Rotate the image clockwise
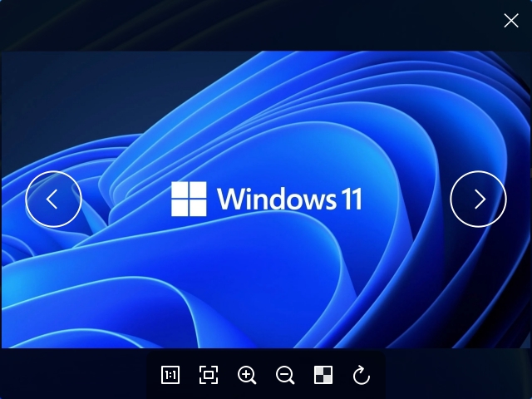Screen dimensions: 532x399 [362, 375]
